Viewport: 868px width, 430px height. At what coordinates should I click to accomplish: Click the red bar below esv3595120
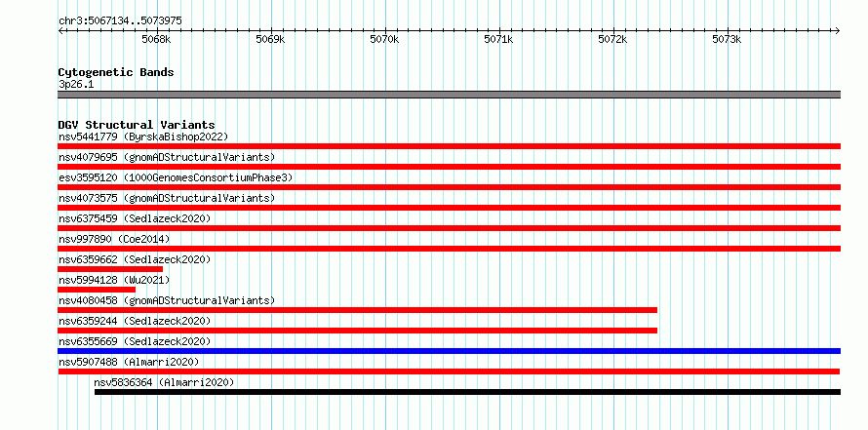449,187
